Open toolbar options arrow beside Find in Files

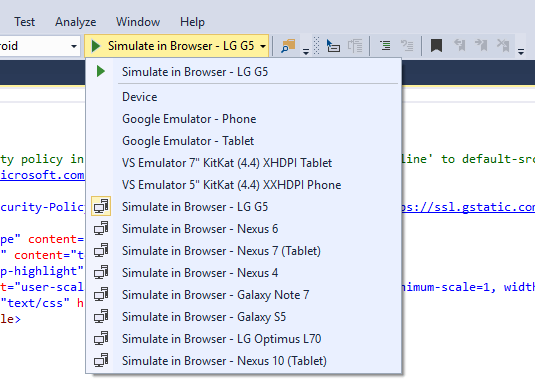tap(306, 52)
